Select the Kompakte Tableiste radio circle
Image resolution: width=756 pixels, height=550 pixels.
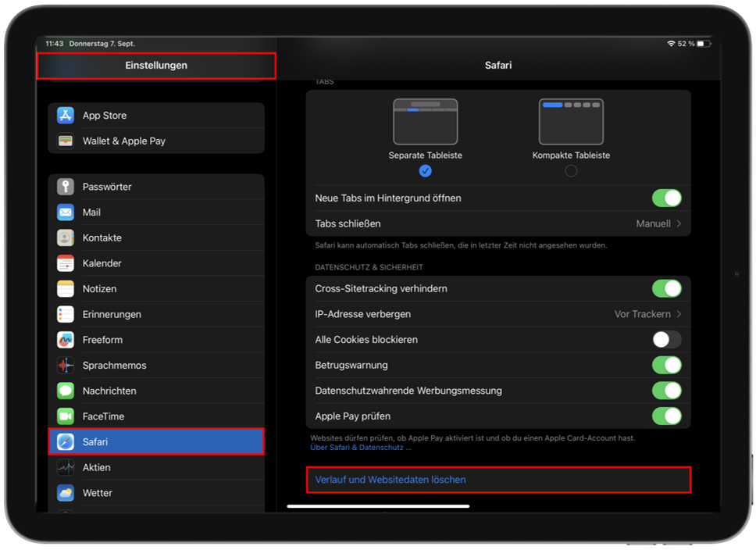(571, 171)
